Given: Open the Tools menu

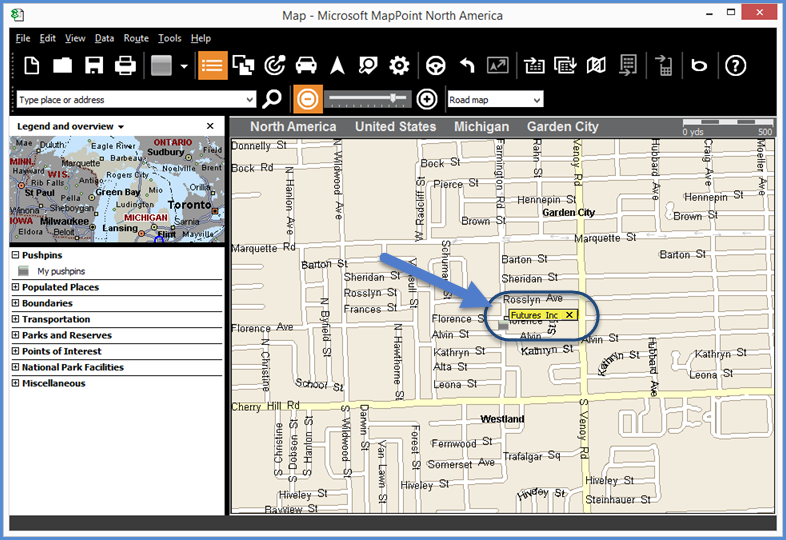Looking at the screenshot, I should [x=169, y=38].
